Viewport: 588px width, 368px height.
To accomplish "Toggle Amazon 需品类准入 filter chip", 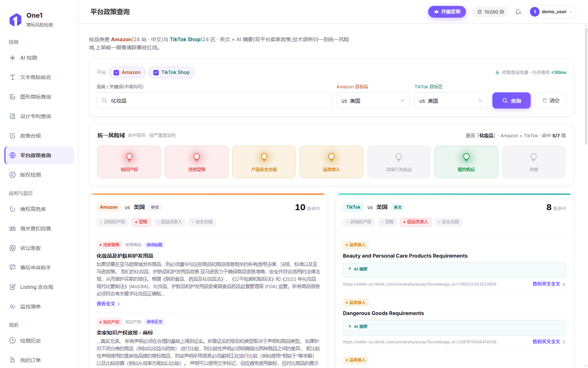I will point(169,222).
